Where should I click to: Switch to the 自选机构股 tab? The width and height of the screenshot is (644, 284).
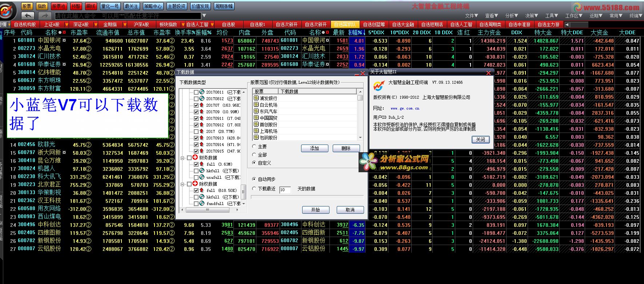tap(25, 24)
